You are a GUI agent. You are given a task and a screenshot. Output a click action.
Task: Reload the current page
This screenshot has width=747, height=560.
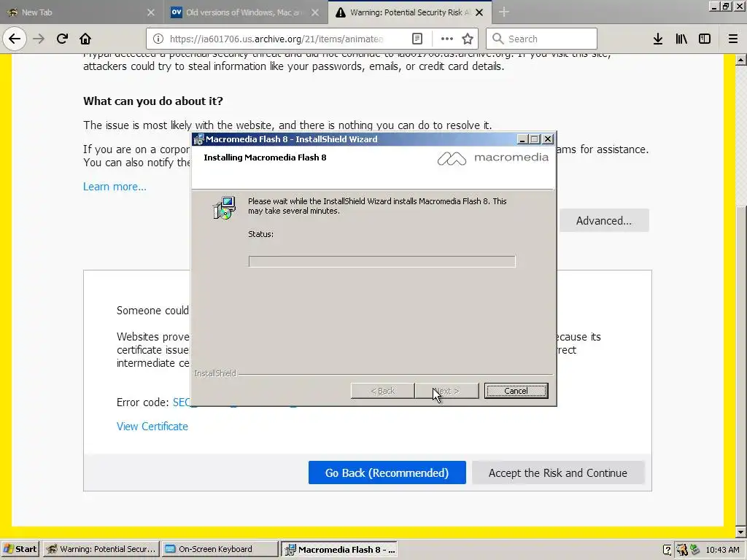tap(62, 39)
